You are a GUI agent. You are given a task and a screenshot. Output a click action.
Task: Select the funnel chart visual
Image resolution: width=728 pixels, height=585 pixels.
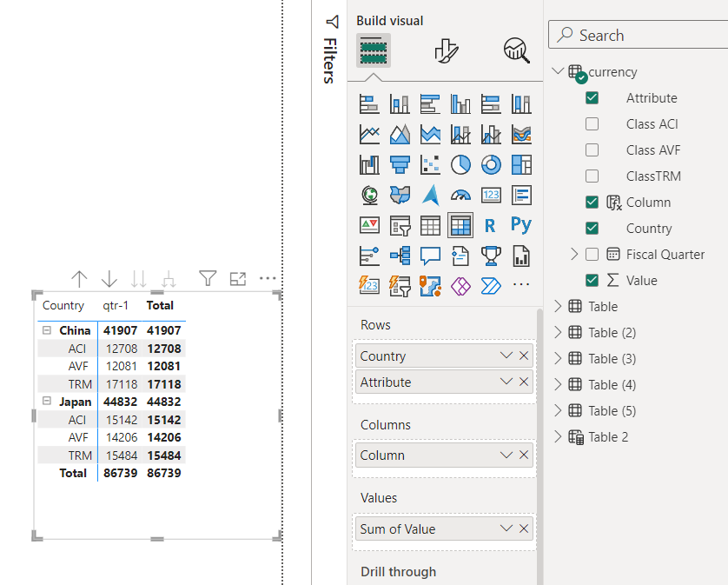click(400, 165)
